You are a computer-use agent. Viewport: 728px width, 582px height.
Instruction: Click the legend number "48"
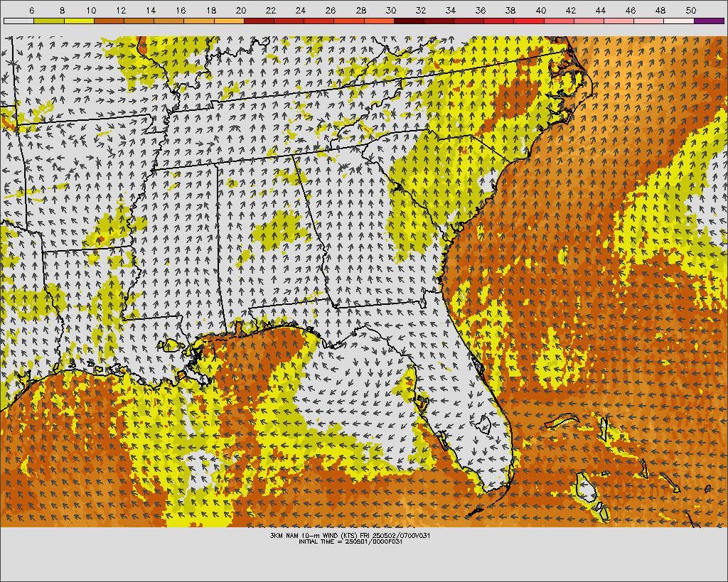click(660, 10)
